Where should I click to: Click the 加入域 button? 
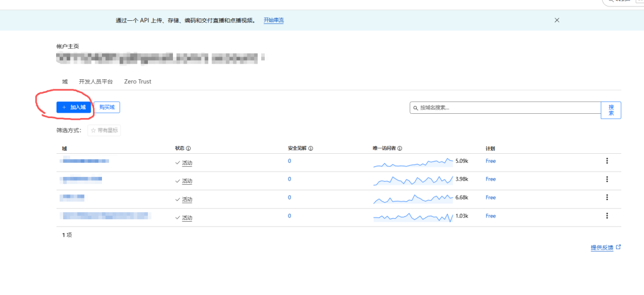coord(74,107)
